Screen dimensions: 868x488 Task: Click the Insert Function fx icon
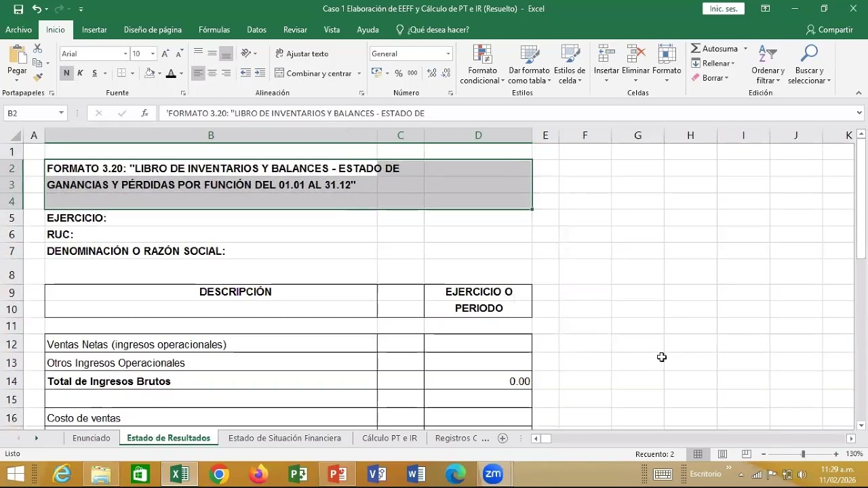[x=144, y=113]
